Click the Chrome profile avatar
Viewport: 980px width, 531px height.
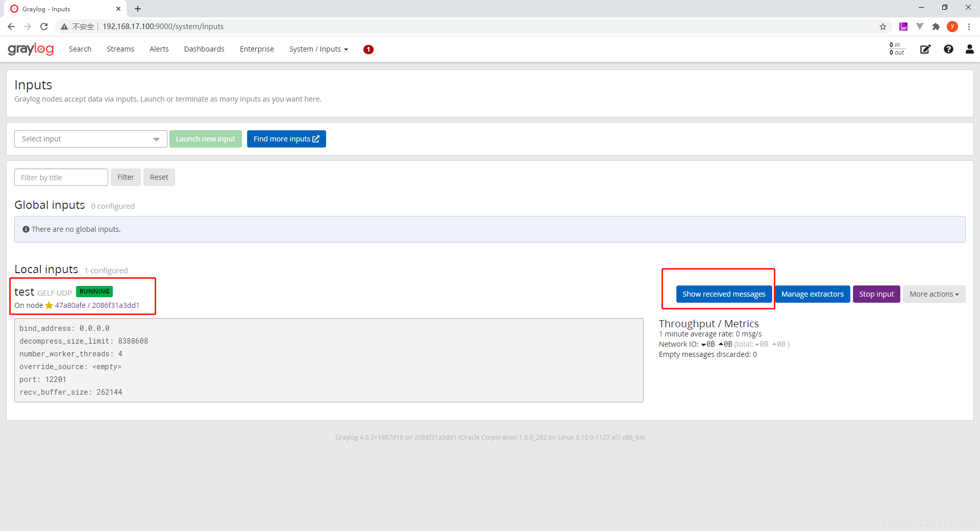[x=952, y=27]
